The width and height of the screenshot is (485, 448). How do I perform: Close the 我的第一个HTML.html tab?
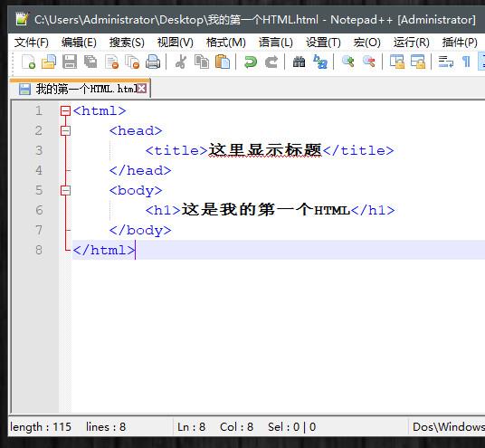click(x=142, y=89)
